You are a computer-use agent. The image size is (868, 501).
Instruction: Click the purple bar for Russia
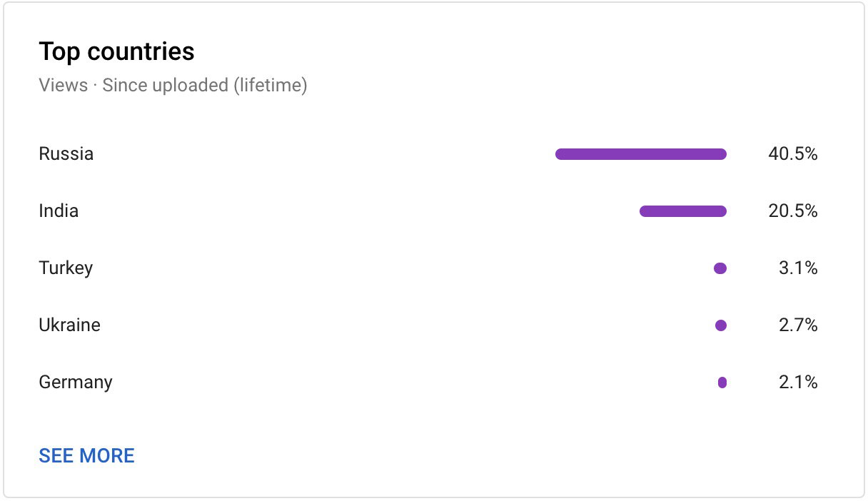click(641, 154)
